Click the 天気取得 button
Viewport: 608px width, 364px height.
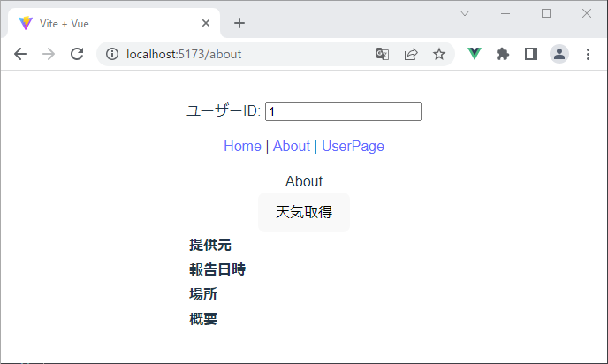tap(304, 212)
